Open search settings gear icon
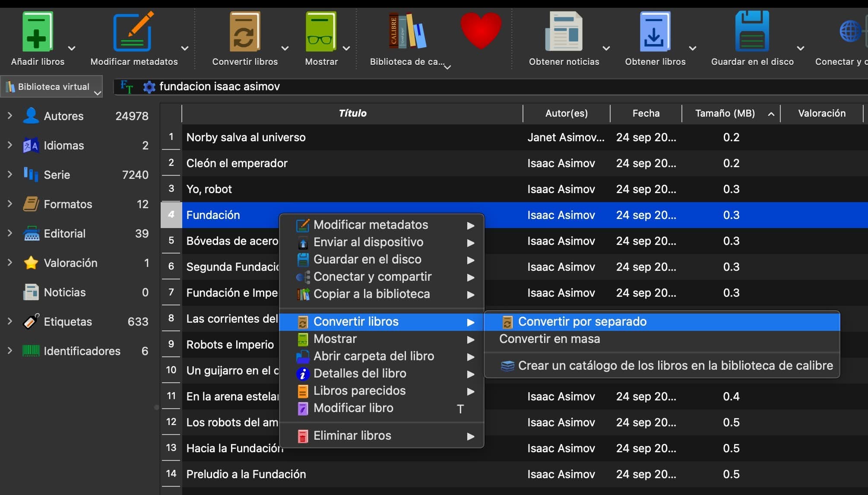The width and height of the screenshot is (868, 495). 149,87
